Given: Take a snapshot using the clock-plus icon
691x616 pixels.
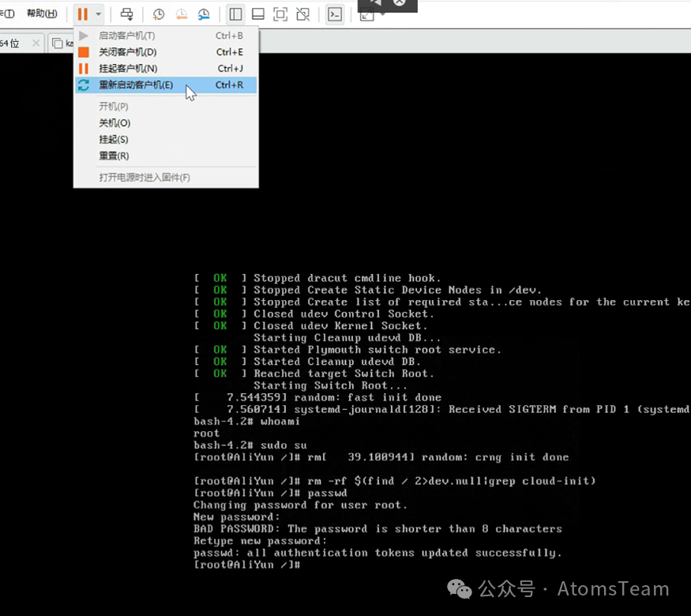Looking at the screenshot, I should [x=159, y=14].
